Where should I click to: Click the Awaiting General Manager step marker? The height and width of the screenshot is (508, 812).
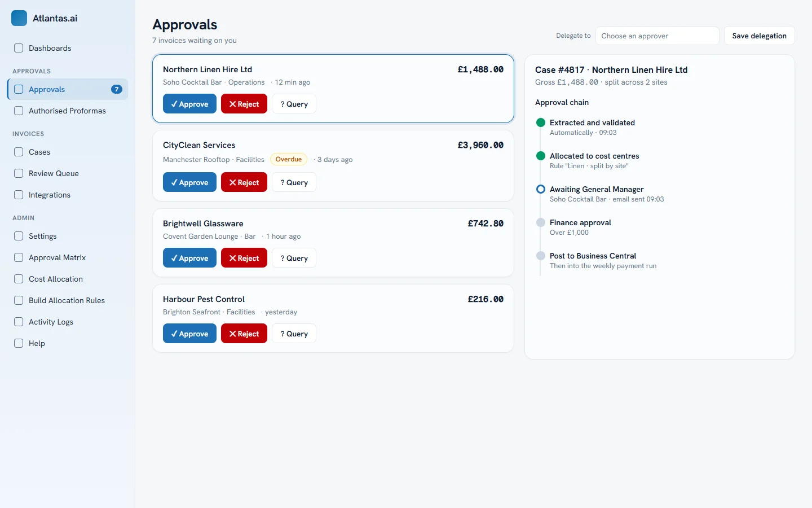[541, 189]
